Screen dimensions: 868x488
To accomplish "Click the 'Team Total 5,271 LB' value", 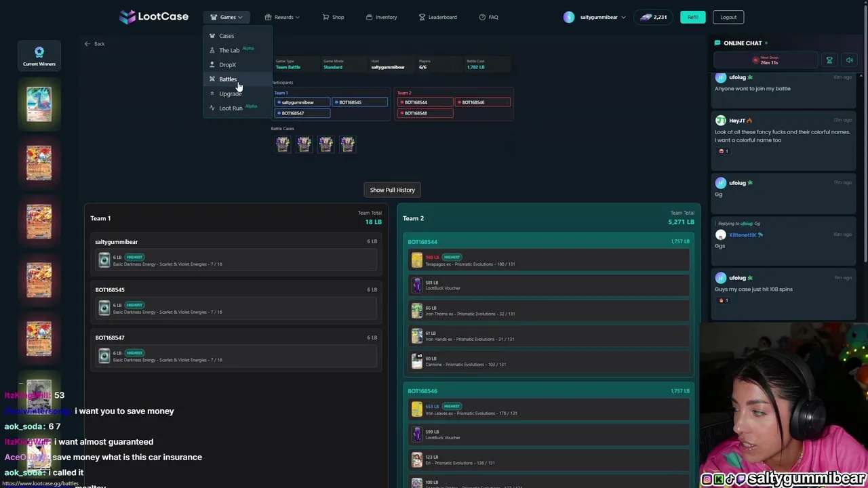I will [681, 222].
